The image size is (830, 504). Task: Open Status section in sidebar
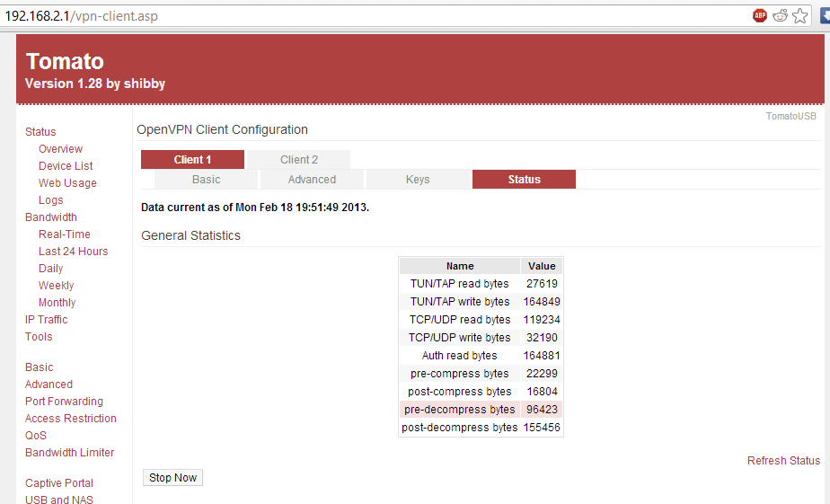point(40,132)
